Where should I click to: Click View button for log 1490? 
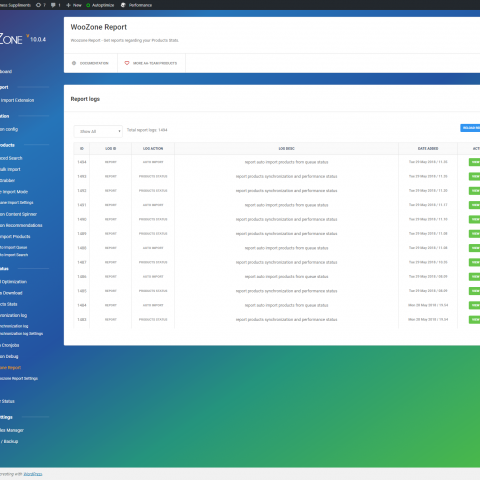[475, 219]
